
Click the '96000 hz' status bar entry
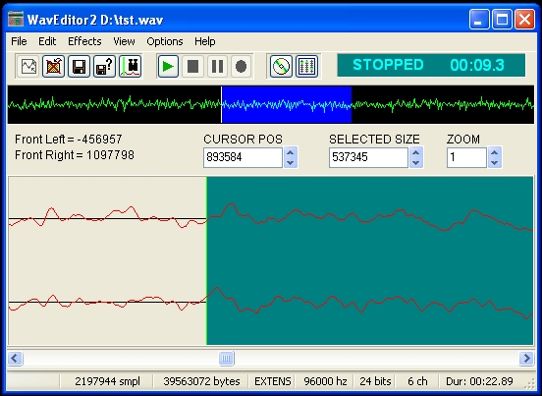325,381
